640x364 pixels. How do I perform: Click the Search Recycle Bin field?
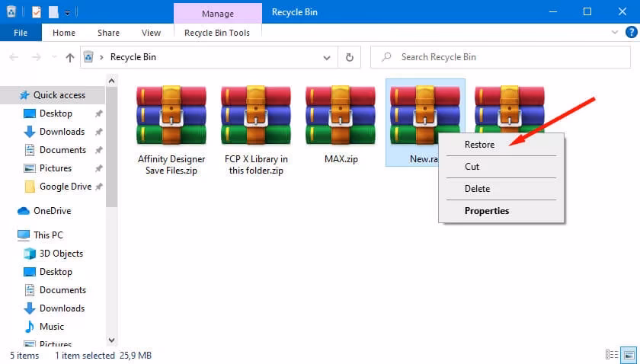pyautogui.click(x=503, y=57)
